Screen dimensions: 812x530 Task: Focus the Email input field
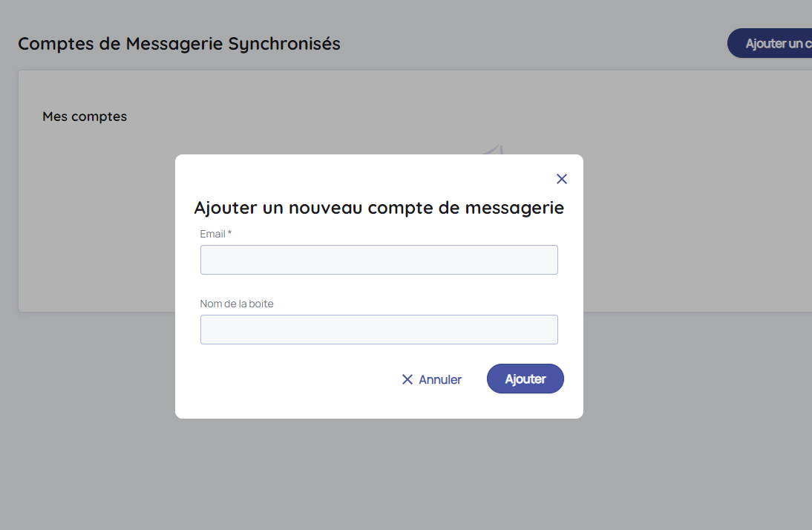[x=379, y=260]
